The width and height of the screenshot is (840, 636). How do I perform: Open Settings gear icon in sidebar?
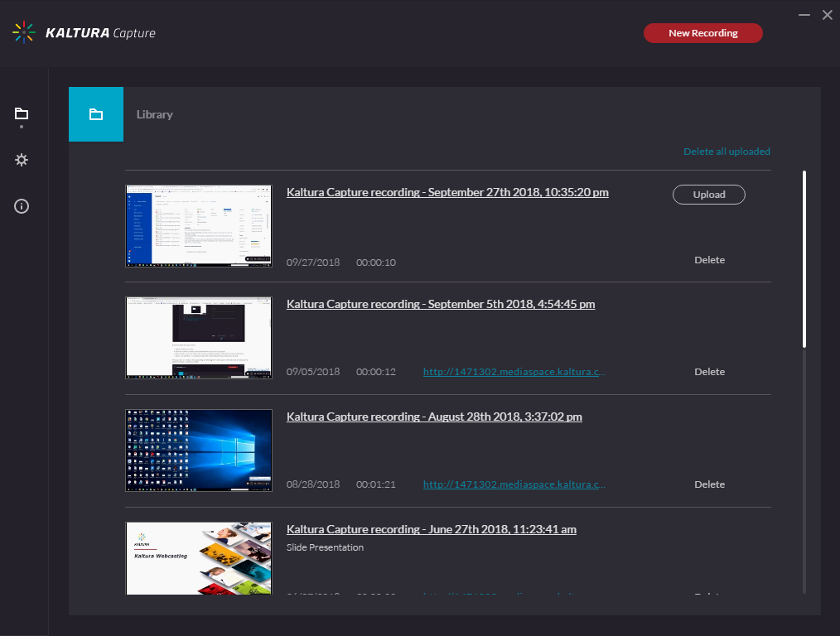pyautogui.click(x=22, y=160)
